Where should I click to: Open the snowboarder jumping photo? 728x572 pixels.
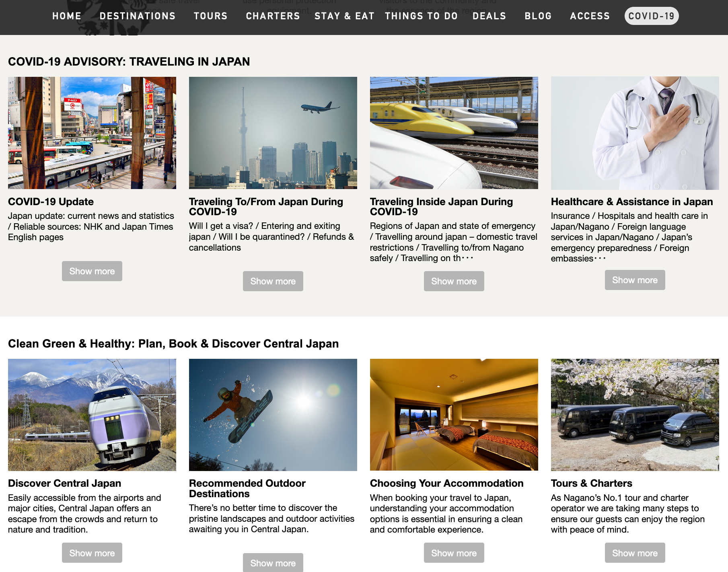(273, 415)
